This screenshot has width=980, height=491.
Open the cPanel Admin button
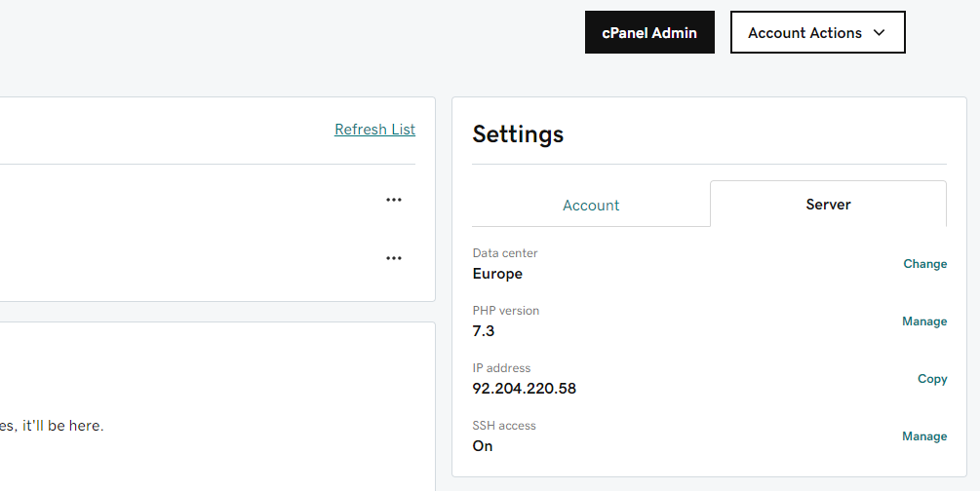(x=649, y=32)
